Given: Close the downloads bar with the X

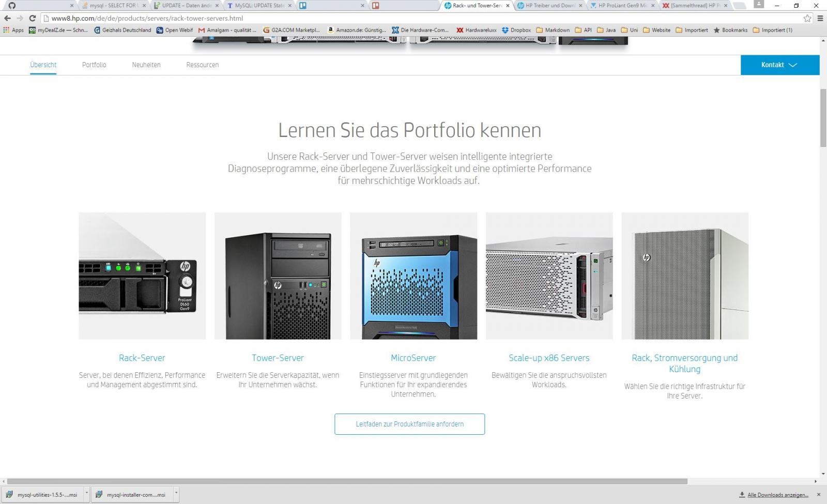Looking at the screenshot, I should click(819, 495).
